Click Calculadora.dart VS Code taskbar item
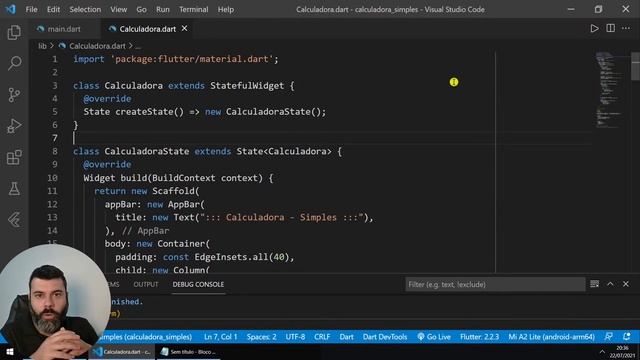640x360 pixels. tap(122, 352)
